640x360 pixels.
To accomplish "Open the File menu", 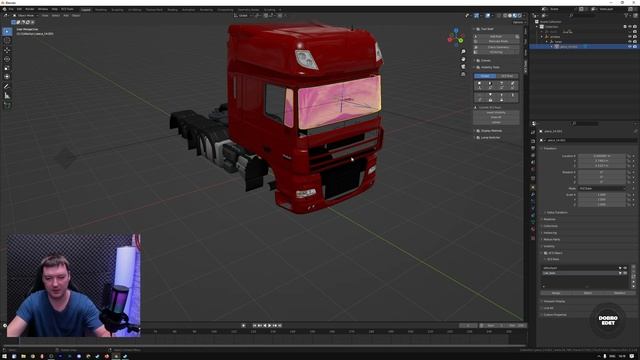I will 11,9.
